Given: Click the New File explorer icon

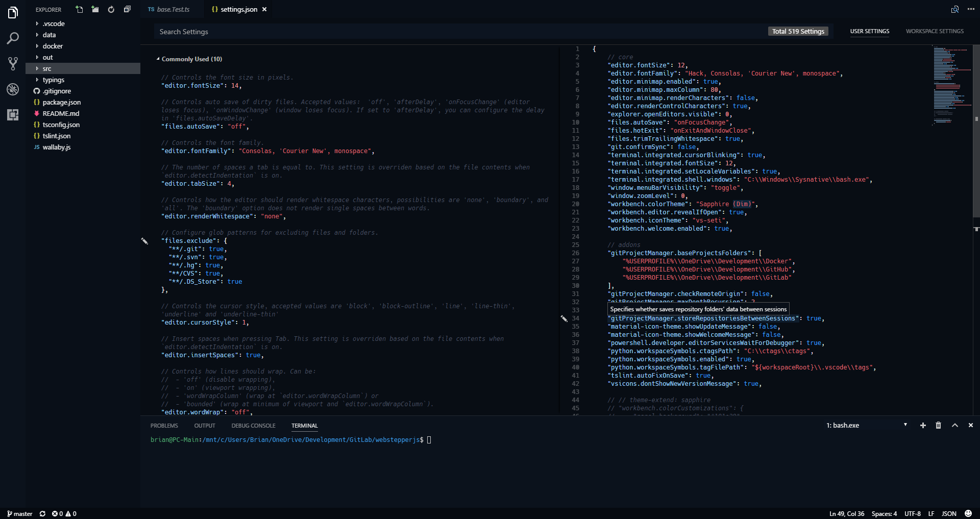Looking at the screenshot, I should 79,9.
